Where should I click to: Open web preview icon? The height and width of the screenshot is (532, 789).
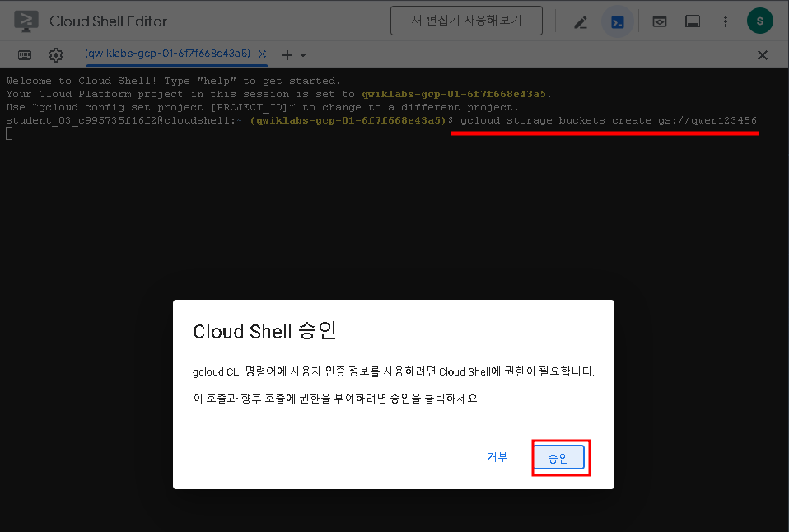659,21
